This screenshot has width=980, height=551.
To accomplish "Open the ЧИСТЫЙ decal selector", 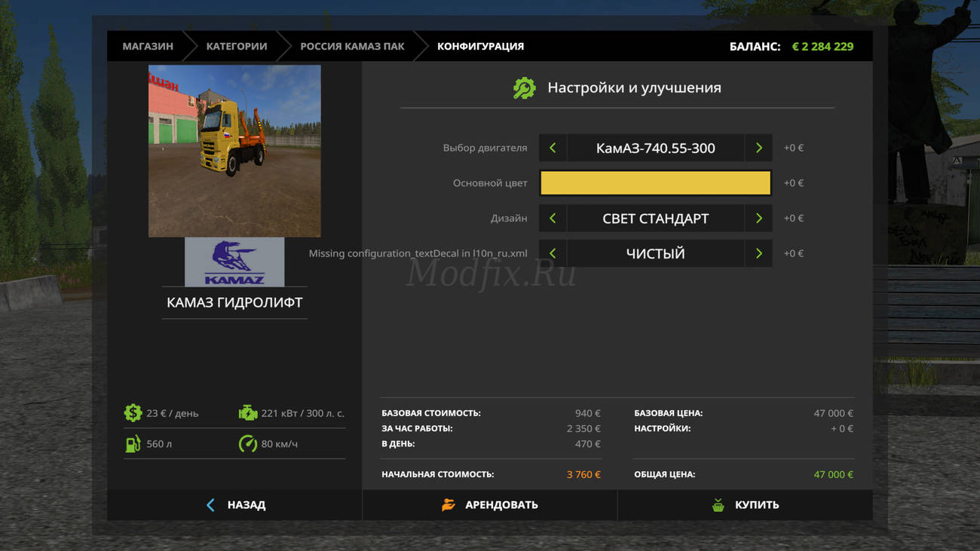I will pos(655,253).
